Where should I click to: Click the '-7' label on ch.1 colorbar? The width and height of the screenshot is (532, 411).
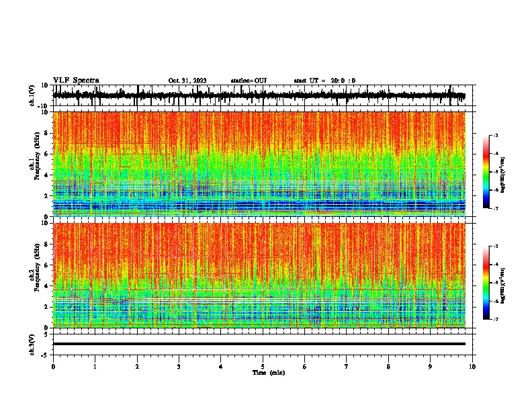[x=495, y=208]
